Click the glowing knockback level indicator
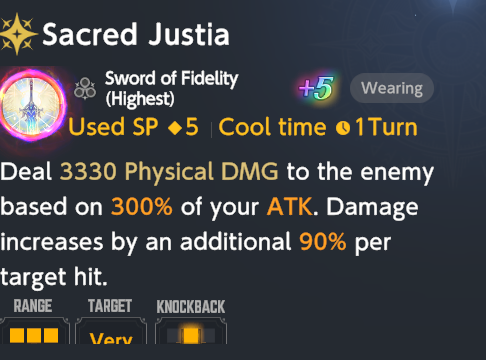The image size is (486, 360). tap(191, 335)
